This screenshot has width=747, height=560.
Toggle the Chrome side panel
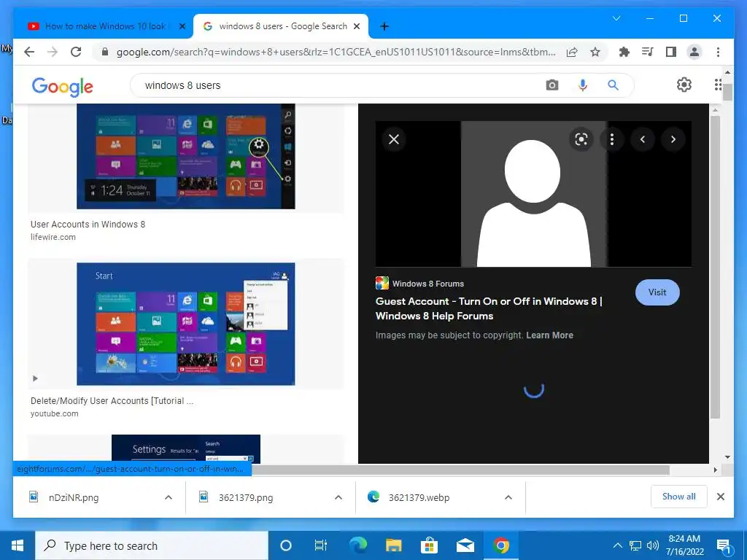[671, 52]
